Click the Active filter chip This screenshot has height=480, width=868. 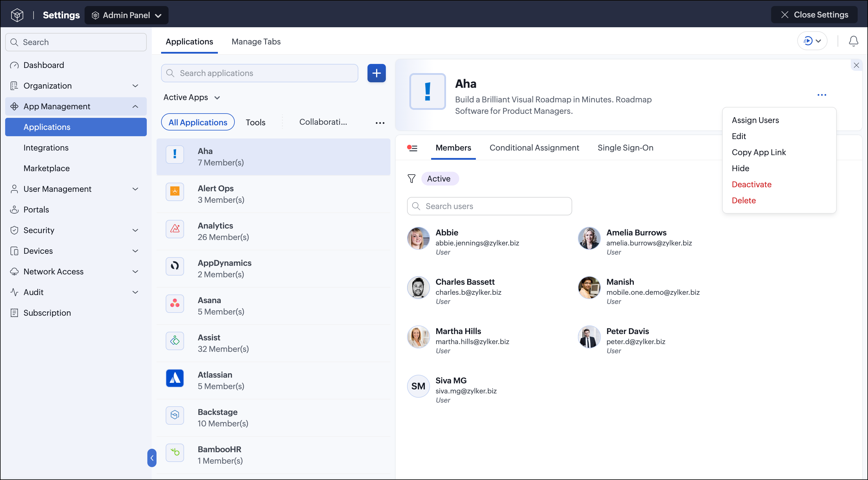click(440, 179)
